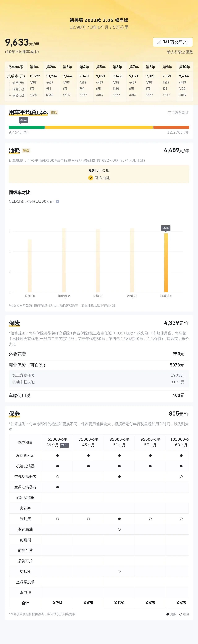This screenshot has width=198, height=644.
Task: Click the 制动液 replace dot at 85000公里
Action: point(119,519)
